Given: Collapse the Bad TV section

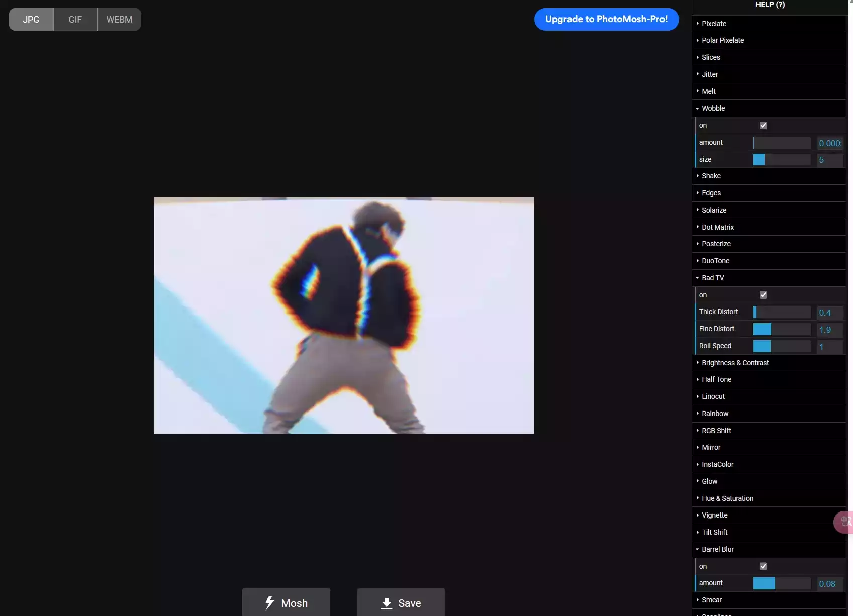Looking at the screenshot, I should point(712,278).
